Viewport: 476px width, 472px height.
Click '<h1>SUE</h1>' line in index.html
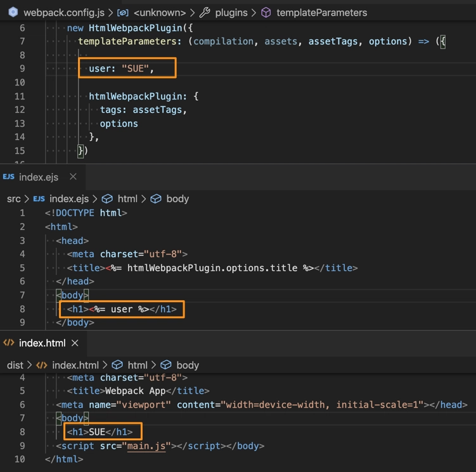(x=100, y=431)
